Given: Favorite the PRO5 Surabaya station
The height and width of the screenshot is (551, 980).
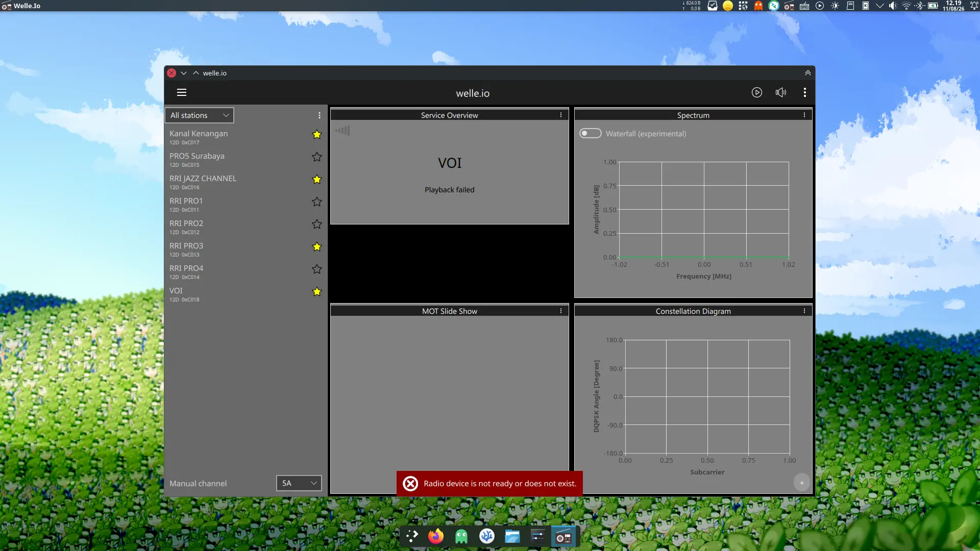Looking at the screenshot, I should [x=317, y=157].
